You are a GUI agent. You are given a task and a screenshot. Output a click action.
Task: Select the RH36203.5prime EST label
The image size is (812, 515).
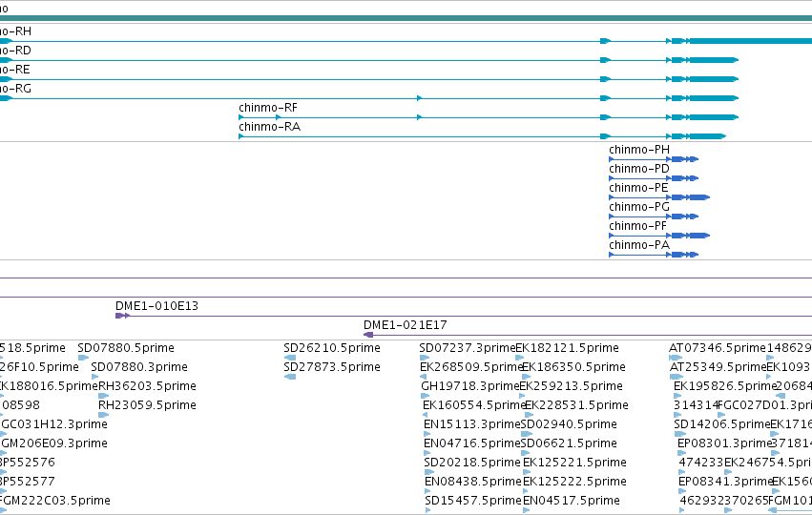pos(147,386)
